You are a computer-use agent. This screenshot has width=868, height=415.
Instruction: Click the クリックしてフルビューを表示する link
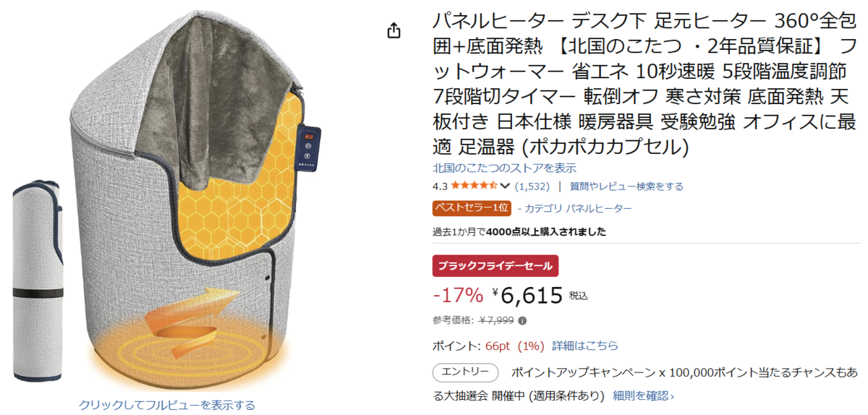[167, 405]
